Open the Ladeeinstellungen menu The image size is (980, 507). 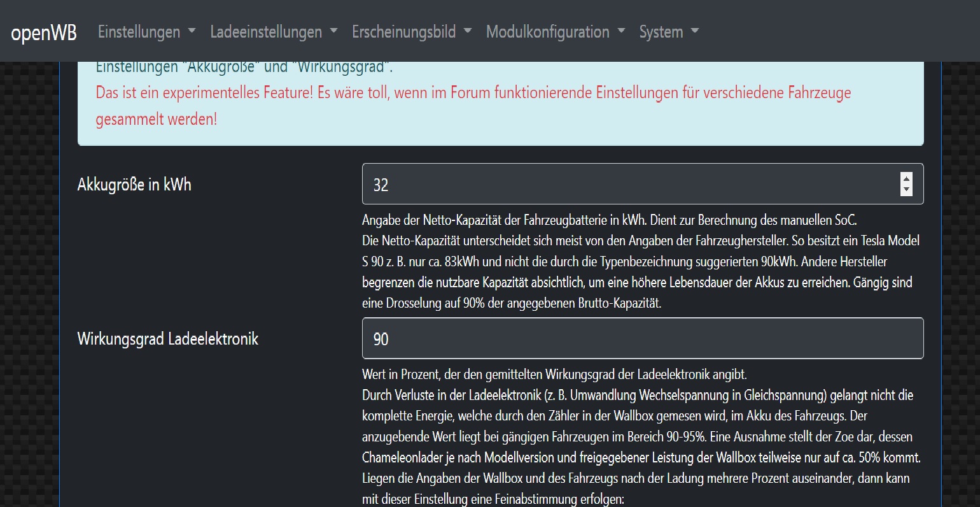pyautogui.click(x=266, y=32)
